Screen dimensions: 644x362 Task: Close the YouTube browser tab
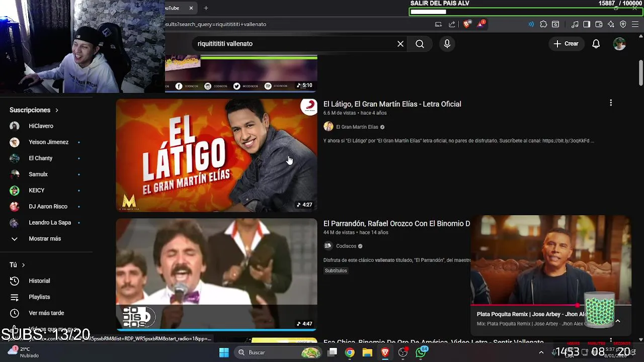[191, 8]
